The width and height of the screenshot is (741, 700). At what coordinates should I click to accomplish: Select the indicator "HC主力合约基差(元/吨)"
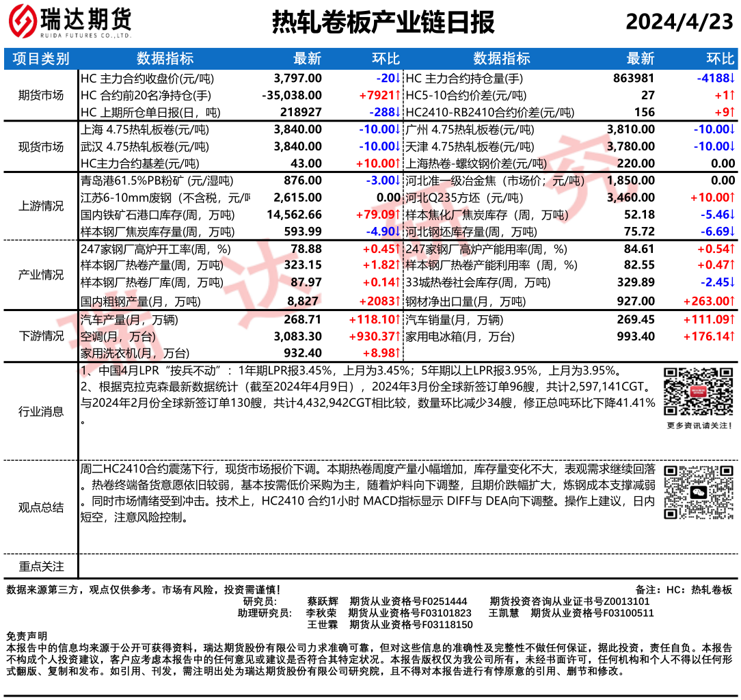tap(140, 163)
